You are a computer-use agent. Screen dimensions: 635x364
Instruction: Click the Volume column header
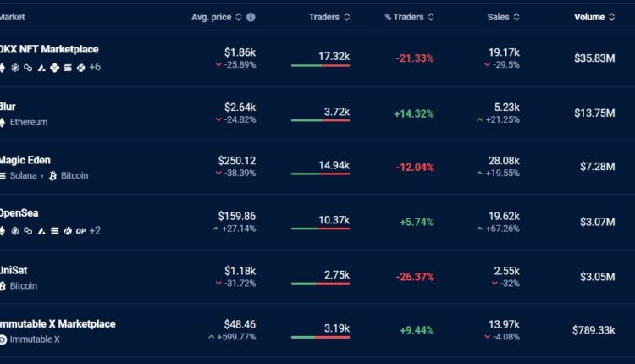(x=589, y=17)
